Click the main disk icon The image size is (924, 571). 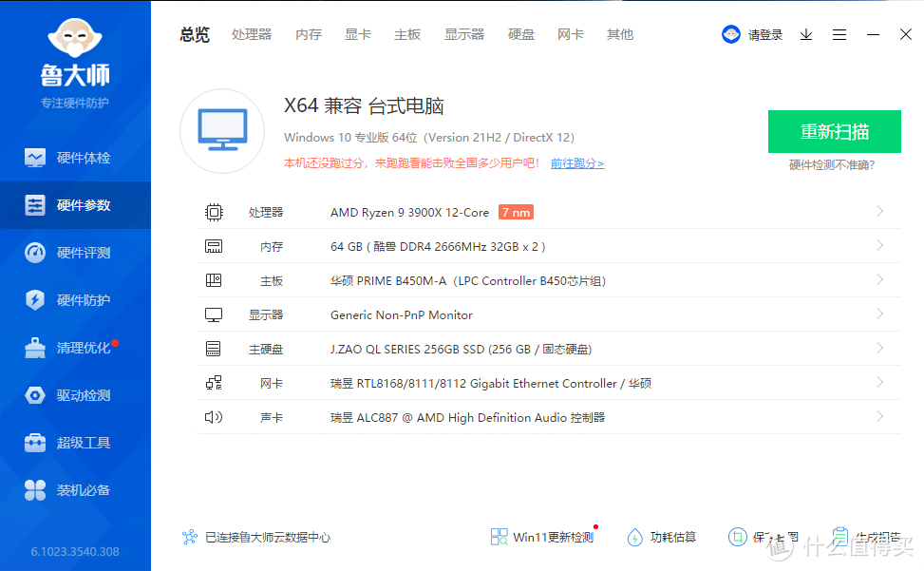point(214,349)
